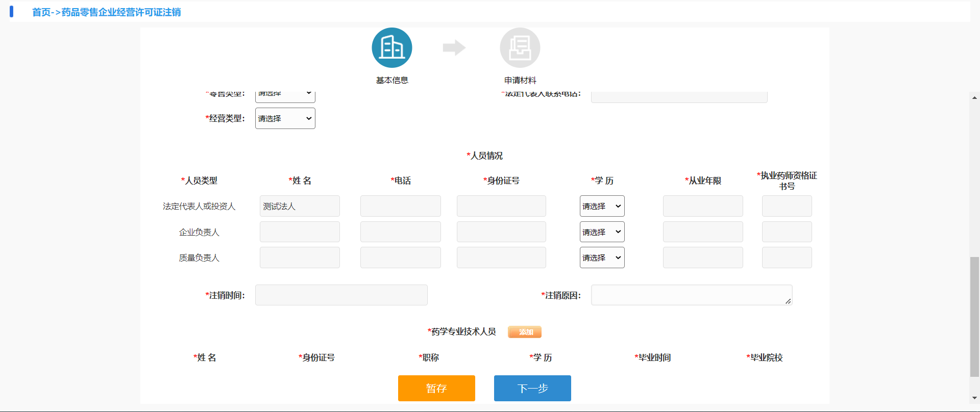980x412 pixels.
Task: Focus the 注销原因 text area
Action: pos(691,295)
